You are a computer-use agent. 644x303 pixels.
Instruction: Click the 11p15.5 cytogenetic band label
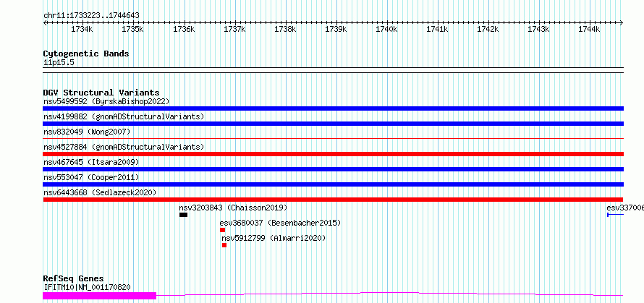(59, 62)
